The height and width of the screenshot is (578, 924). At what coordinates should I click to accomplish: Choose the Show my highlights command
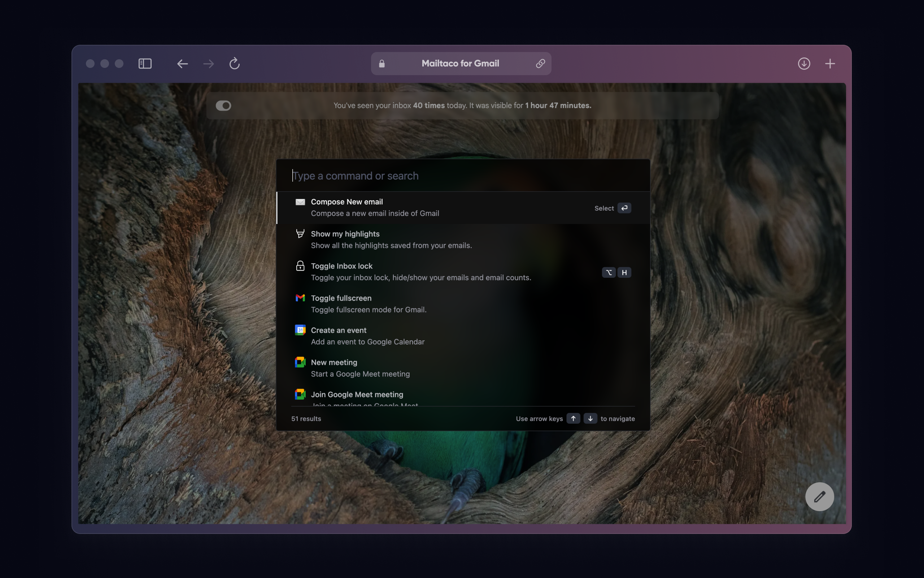point(463,240)
